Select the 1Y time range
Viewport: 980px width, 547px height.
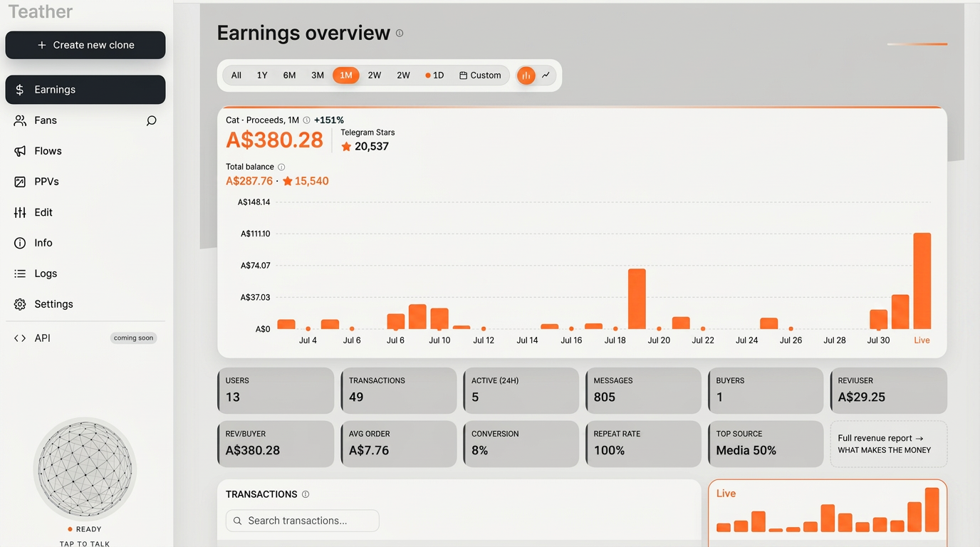pos(262,75)
